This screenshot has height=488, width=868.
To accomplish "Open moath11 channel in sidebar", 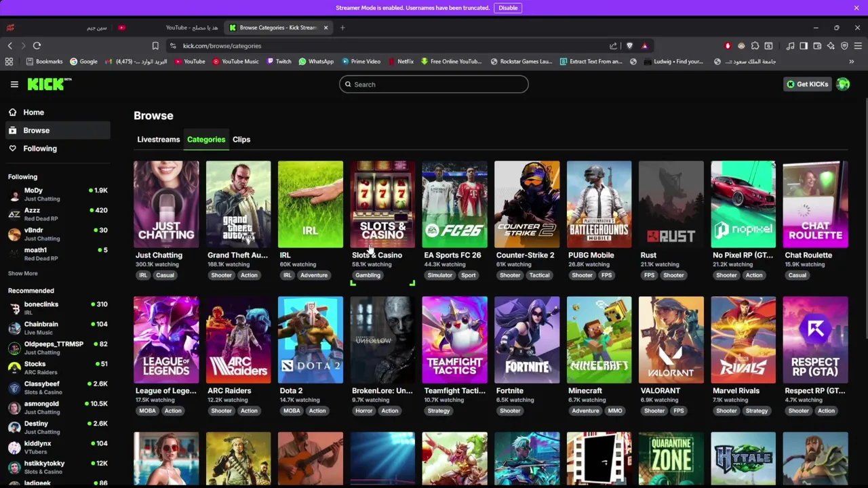I will (58, 253).
